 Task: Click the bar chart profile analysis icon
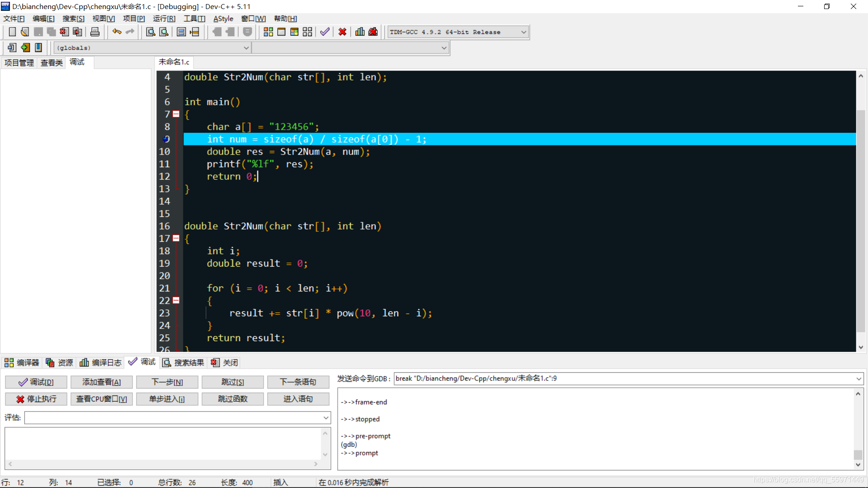coord(360,32)
